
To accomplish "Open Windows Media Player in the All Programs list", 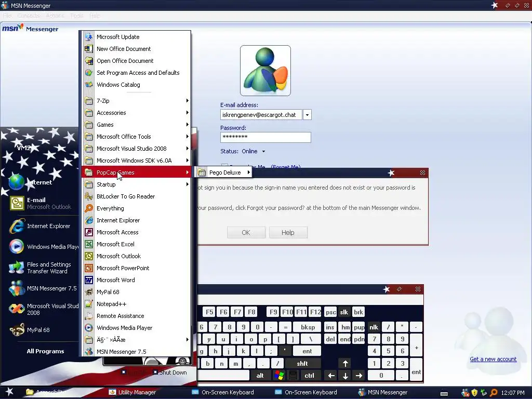I will [x=136, y=328].
